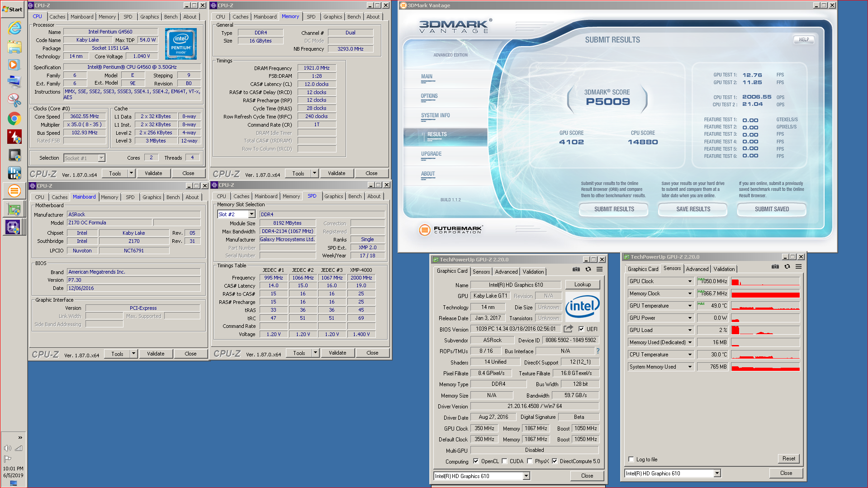This screenshot has width=868, height=488.
Task: Expand the Memory Clock sensor dropdown
Action: (690, 294)
